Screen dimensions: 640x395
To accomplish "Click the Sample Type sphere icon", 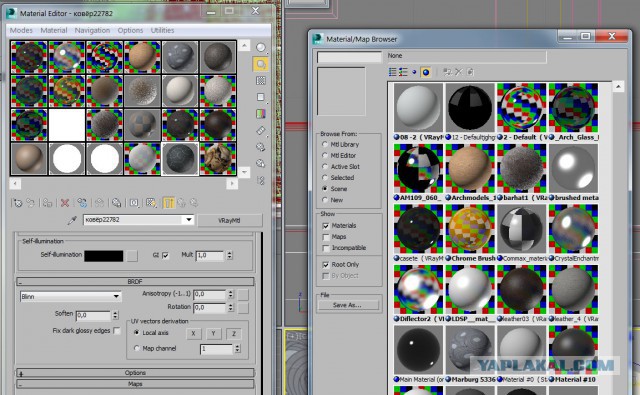I will pos(261,47).
